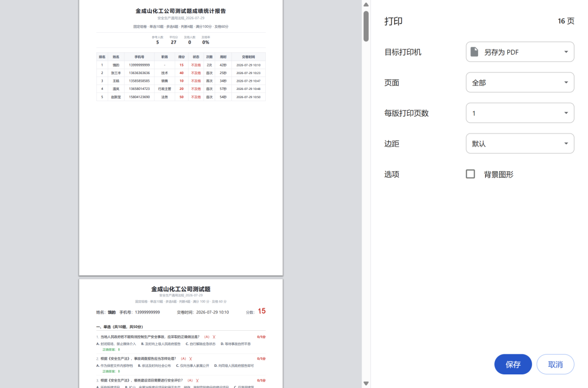The image size is (588, 388).
Task: Click the preview vertical scrollbar thumb
Action: [x=366, y=26]
